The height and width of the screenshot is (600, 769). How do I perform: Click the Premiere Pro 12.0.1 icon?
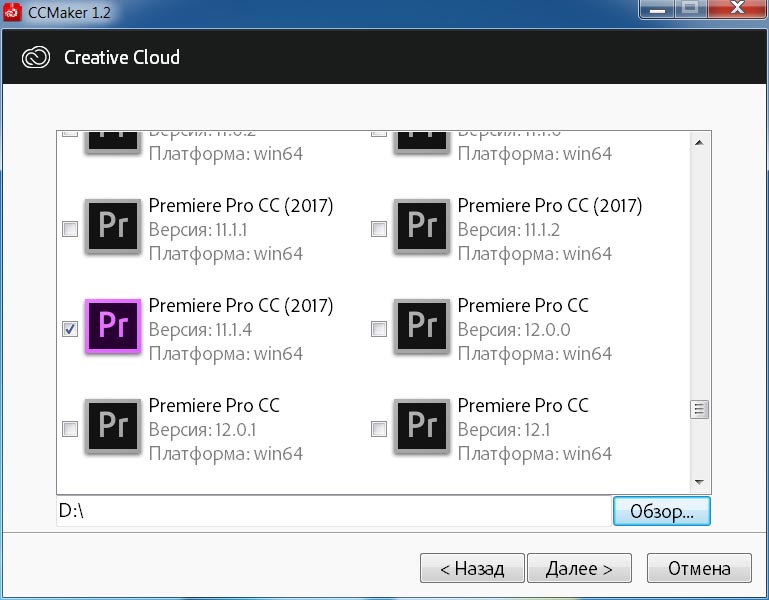113,426
